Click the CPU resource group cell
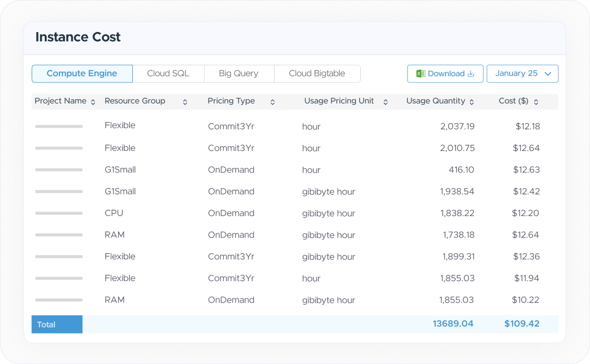 click(x=114, y=213)
